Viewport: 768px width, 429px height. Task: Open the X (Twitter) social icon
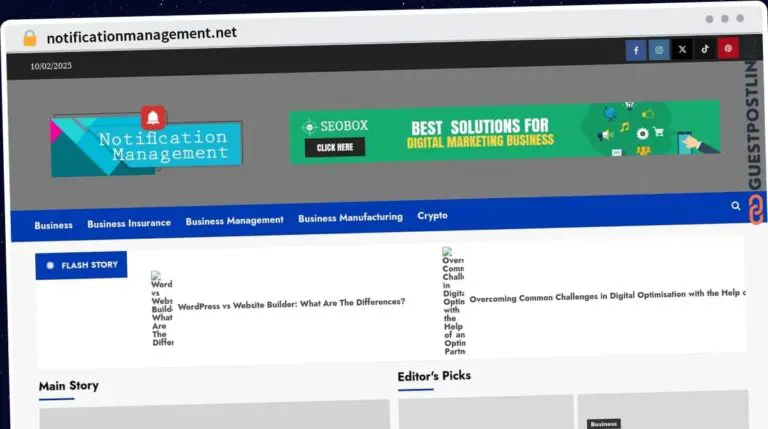(682, 49)
